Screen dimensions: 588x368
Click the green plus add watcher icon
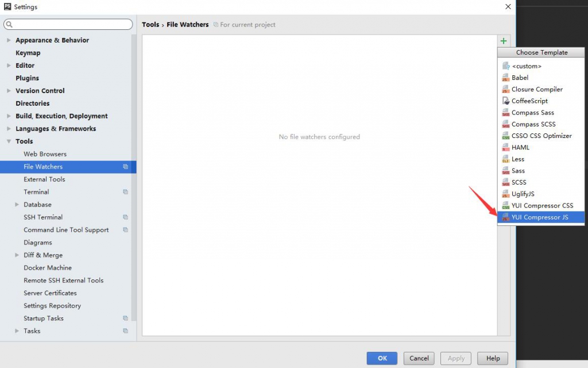coord(504,41)
